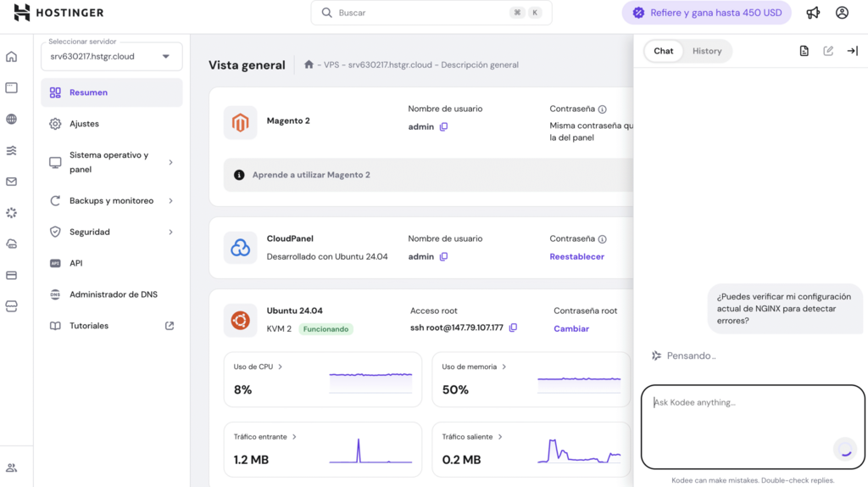Click Cambiar root password link
The height and width of the screenshot is (487, 868).
coord(570,328)
